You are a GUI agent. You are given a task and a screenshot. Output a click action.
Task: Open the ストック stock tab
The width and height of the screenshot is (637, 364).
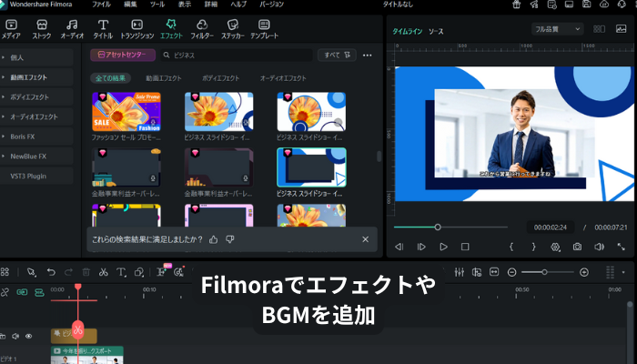point(42,29)
